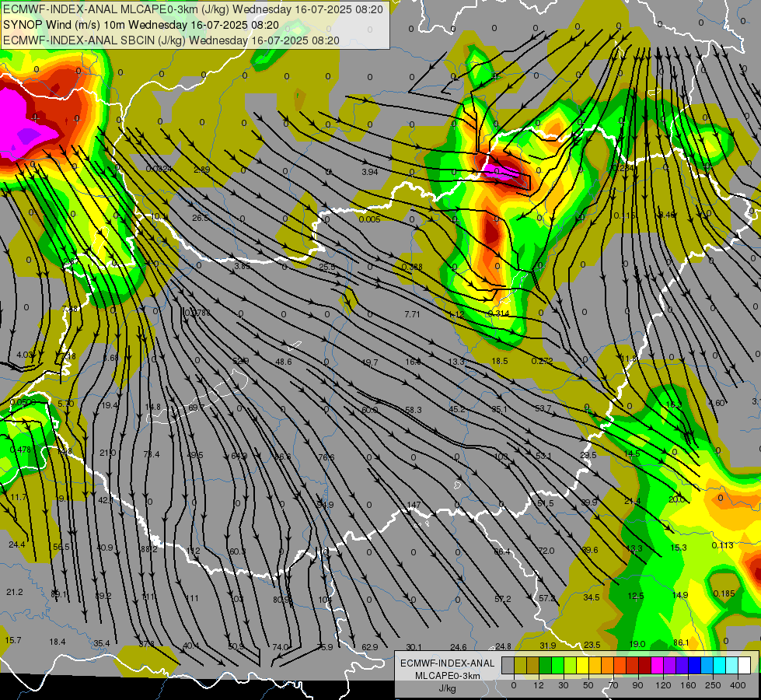
Task: Click the SBCIN (J/kg) title line
Action: [171, 40]
